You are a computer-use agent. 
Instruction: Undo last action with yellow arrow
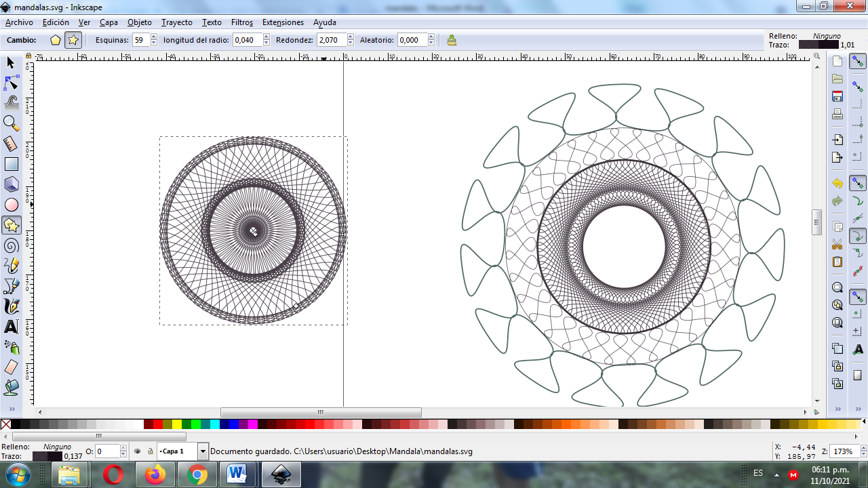[x=837, y=184]
